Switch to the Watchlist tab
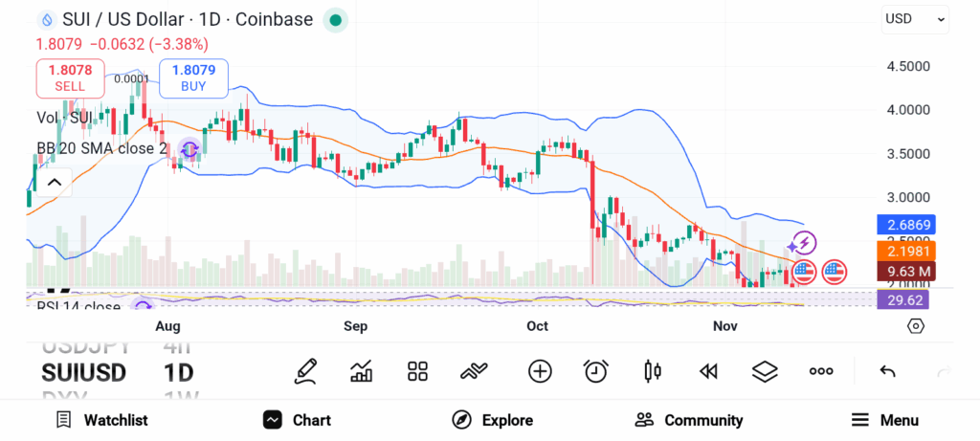 click(x=101, y=420)
